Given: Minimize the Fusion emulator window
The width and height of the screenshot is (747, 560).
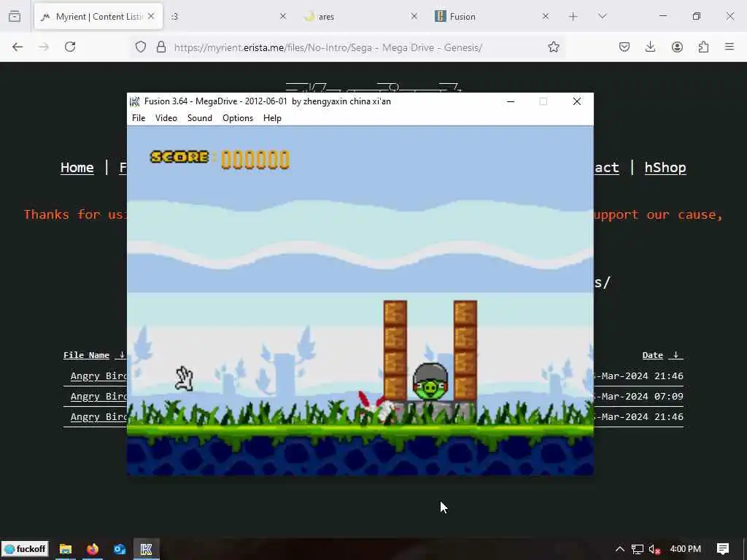Looking at the screenshot, I should [511, 101].
